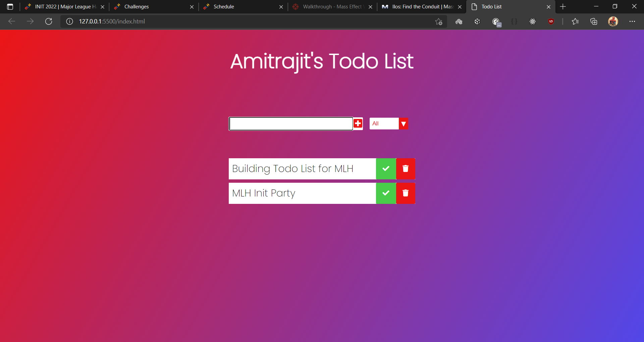Focus the new todo text input
Image resolution: width=644 pixels, height=342 pixels.
point(291,124)
